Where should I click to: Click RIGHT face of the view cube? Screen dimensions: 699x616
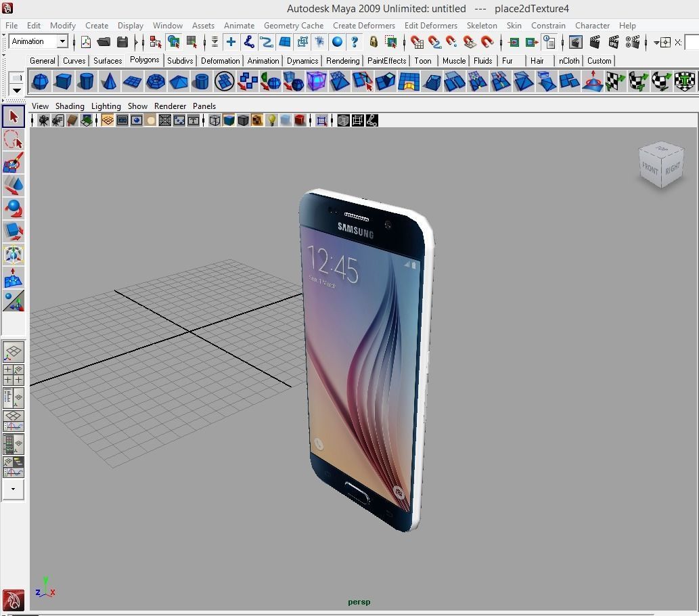[672, 168]
